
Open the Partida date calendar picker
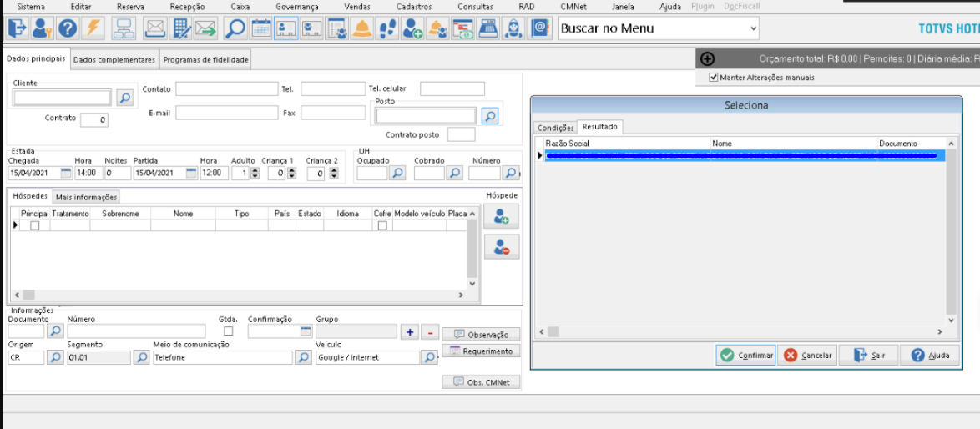pos(191,173)
